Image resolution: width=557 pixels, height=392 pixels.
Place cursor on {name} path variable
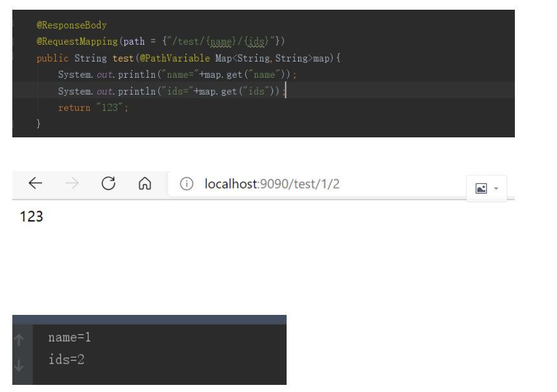click(x=220, y=41)
